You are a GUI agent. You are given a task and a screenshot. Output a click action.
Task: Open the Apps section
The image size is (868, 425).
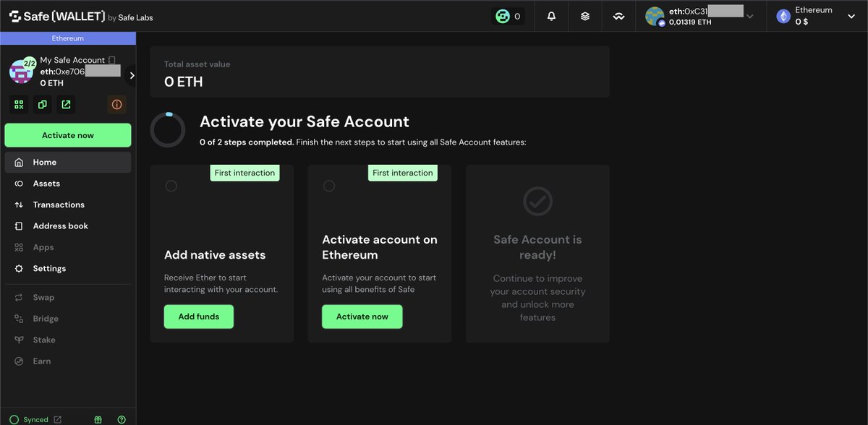pyautogui.click(x=68, y=247)
